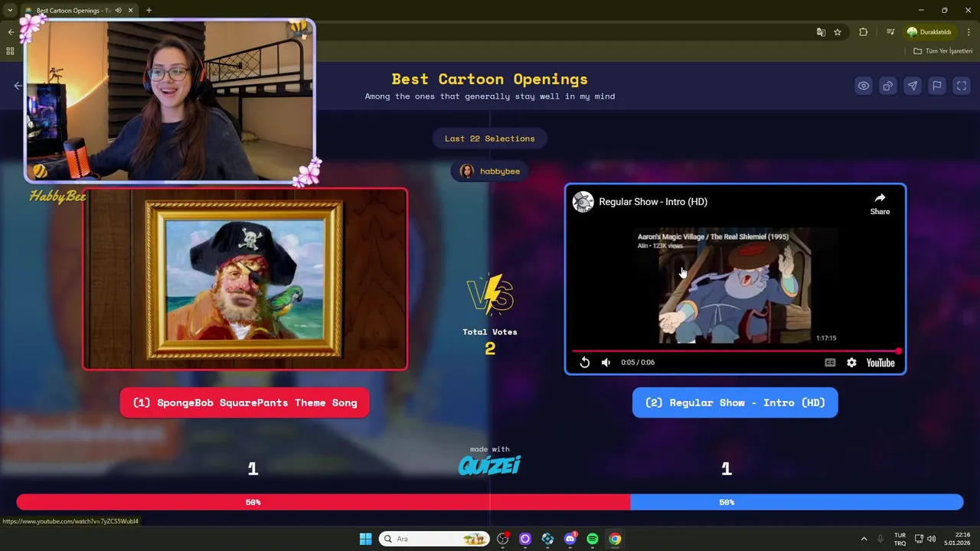Toggle the eye visibility icon on Quizei
The width and height of the screenshot is (980, 551).
tap(864, 86)
